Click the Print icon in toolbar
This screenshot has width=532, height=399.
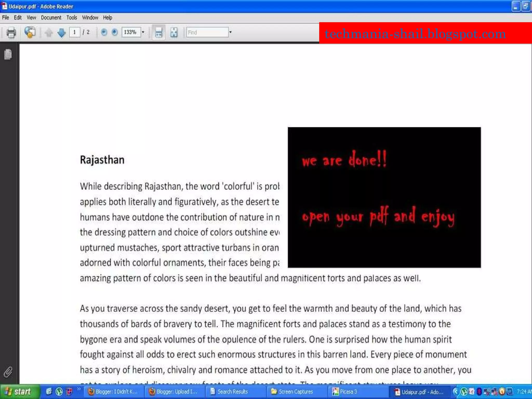[x=11, y=33]
